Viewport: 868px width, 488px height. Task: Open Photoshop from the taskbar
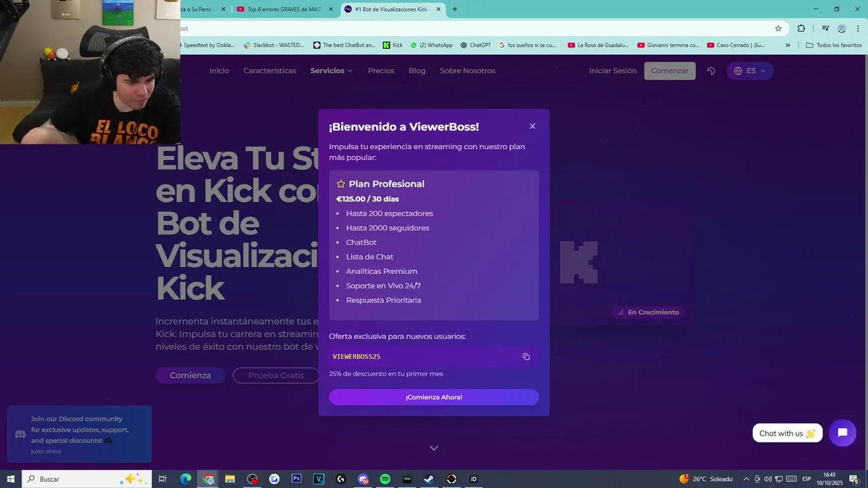(296, 479)
